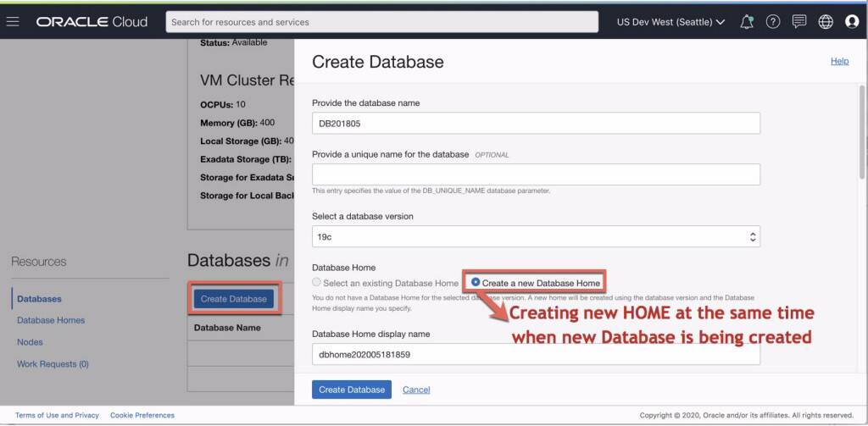
Task: Click the OCPUs: 10 text
Action: click(x=223, y=104)
